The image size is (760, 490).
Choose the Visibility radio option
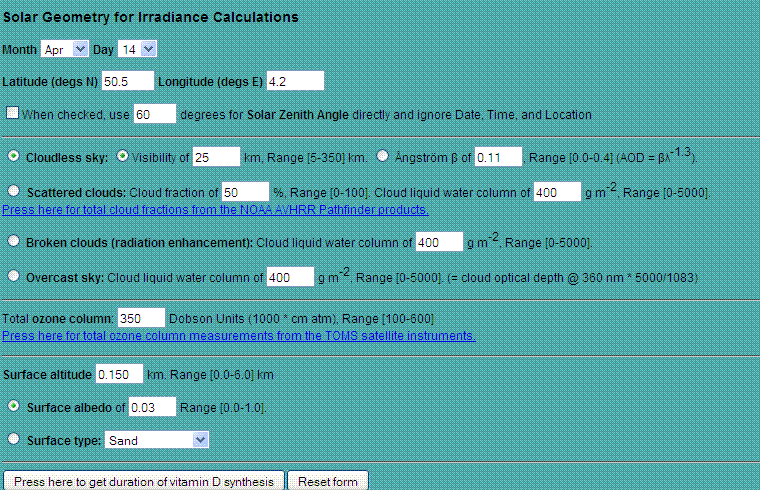click(x=123, y=157)
